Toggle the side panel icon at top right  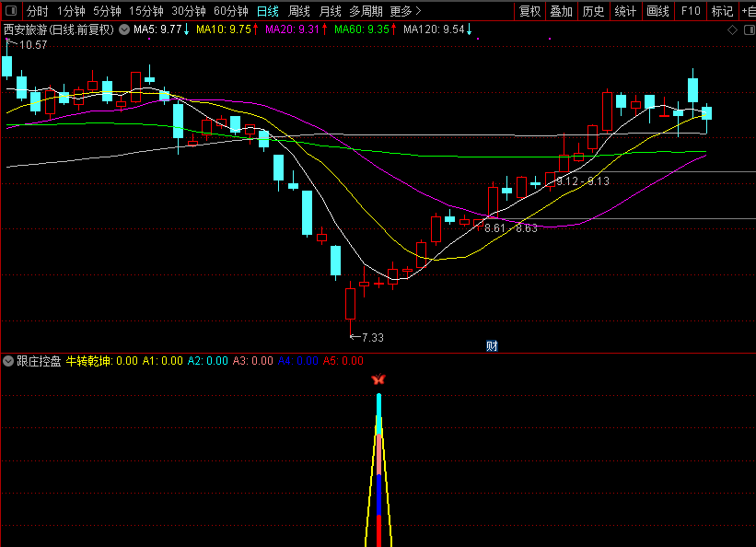[750, 29]
